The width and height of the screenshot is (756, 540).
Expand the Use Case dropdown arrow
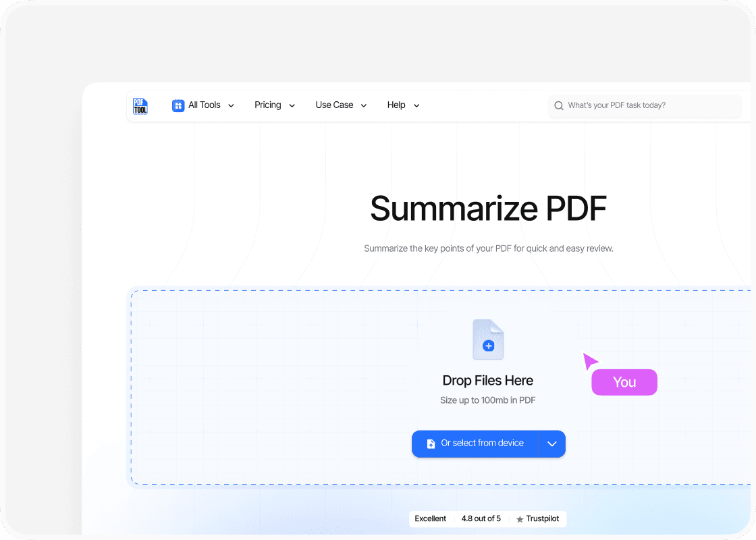coord(364,106)
